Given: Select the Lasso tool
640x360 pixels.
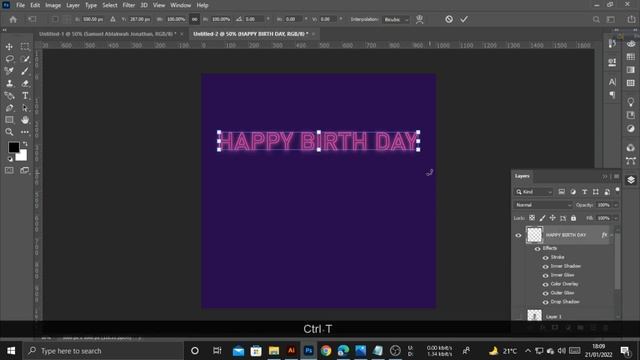Looking at the screenshot, I should pyautogui.click(x=9, y=59).
